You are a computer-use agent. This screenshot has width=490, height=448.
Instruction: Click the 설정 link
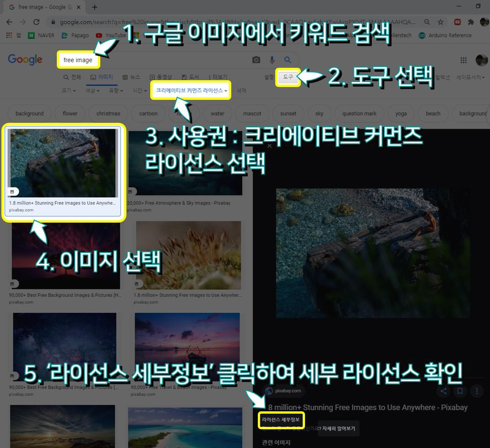[x=269, y=77]
